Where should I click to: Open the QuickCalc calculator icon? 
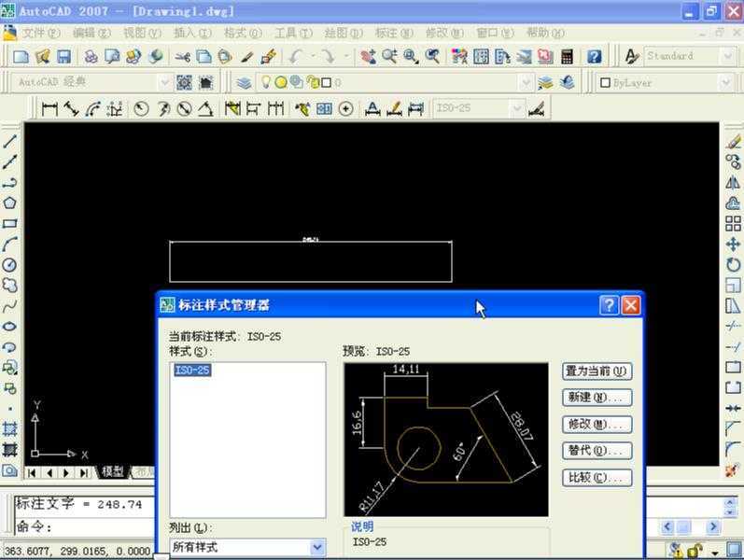tap(567, 57)
